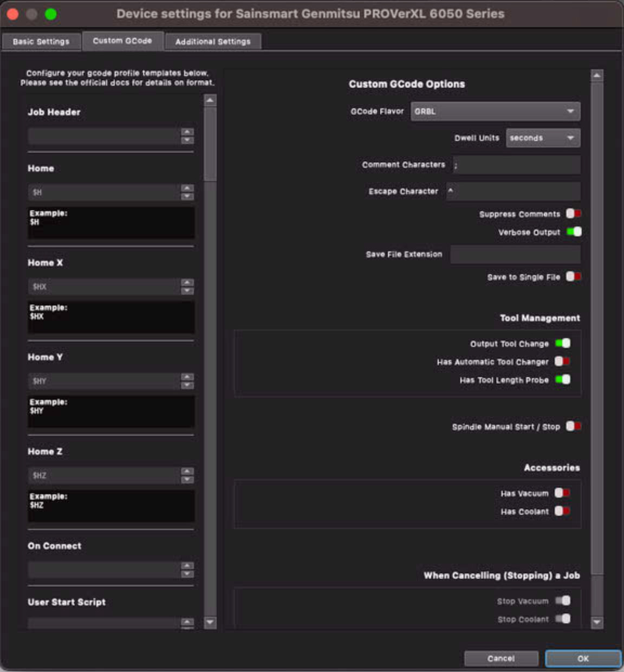Click the Cancel button

[501, 658]
